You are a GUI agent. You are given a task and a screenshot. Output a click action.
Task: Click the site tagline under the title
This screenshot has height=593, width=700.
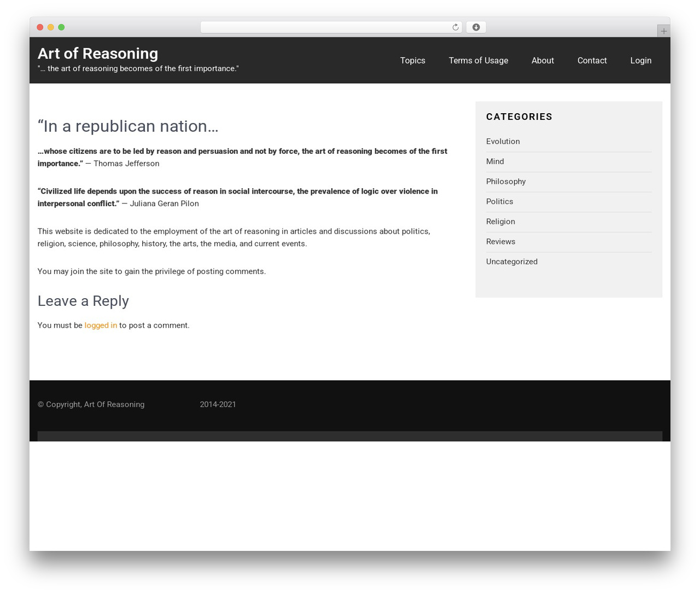[138, 69]
